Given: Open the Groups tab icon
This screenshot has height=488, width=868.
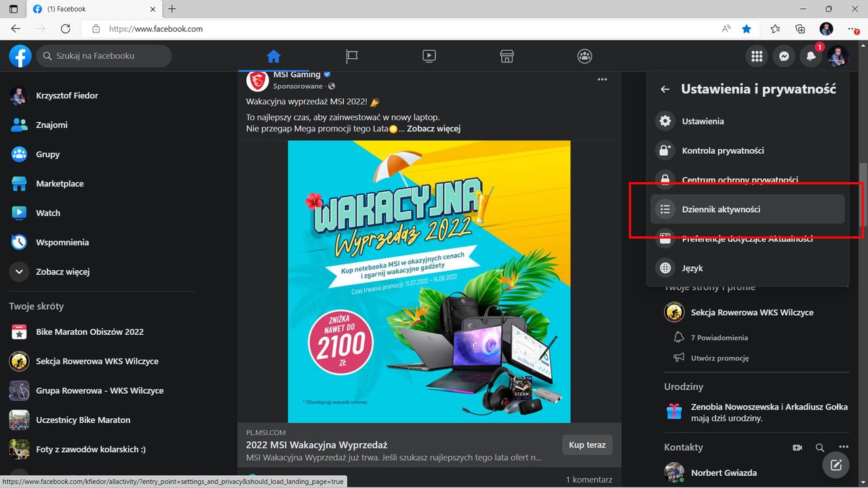Looking at the screenshot, I should 585,56.
